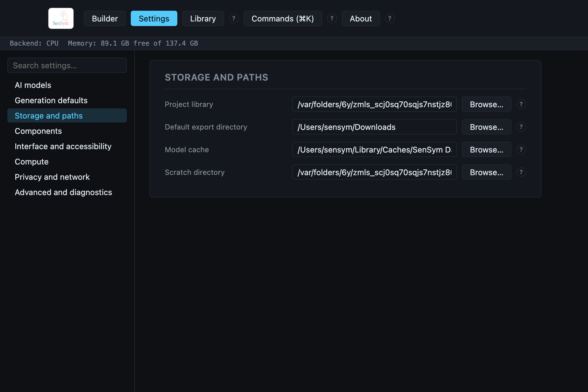The width and height of the screenshot is (588, 392).
Task: Switch to the Builder tab
Action: (105, 18)
